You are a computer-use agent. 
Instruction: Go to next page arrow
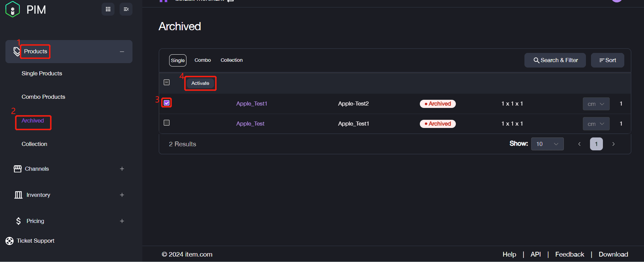[x=613, y=144]
